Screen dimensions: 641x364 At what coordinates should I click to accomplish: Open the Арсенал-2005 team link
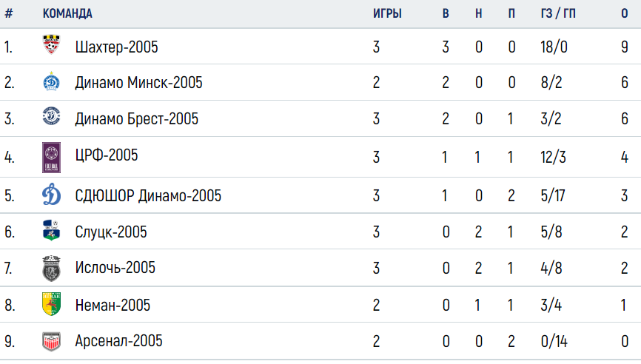(x=118, y=341)
